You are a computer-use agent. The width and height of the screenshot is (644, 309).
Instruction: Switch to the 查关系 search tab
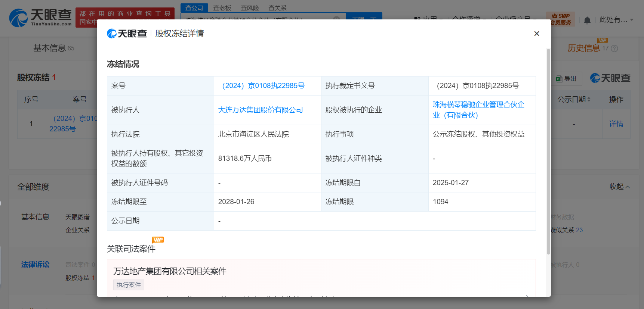click(277, 8)
